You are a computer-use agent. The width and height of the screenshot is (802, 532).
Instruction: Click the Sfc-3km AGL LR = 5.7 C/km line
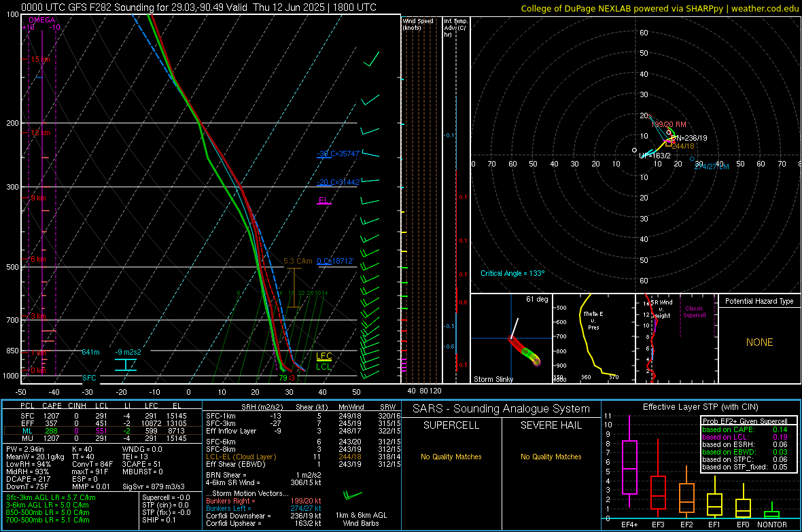tap(51, 497)
